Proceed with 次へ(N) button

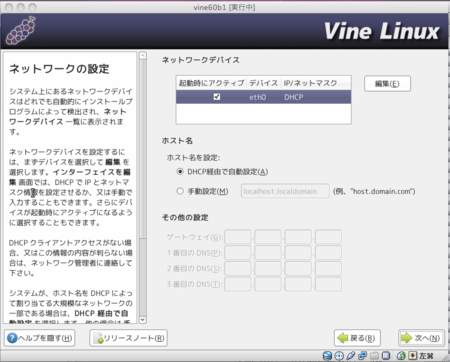coord(421,338)
